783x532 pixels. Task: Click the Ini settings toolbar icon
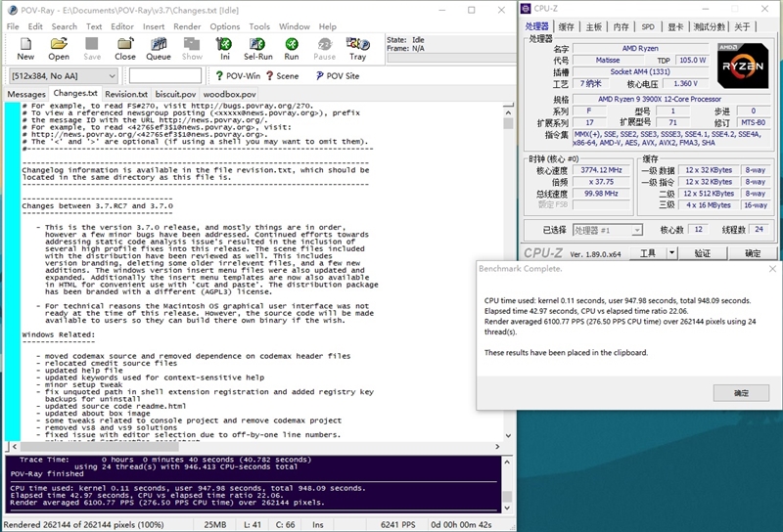[x=225, y=45]
